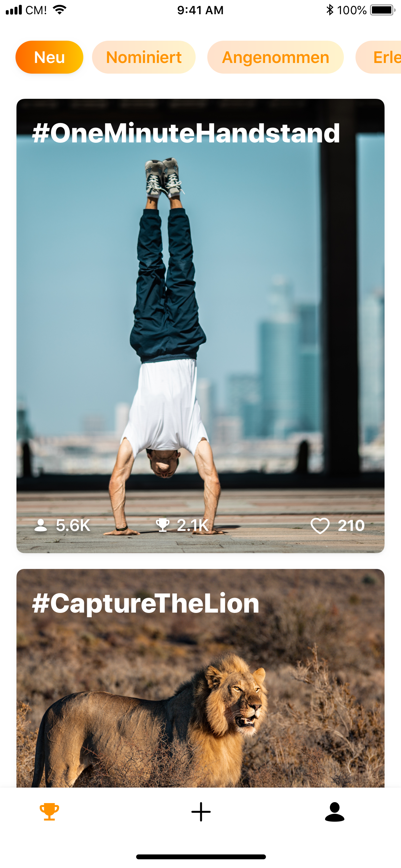Open the trophy challenges tab

(49, 811)
